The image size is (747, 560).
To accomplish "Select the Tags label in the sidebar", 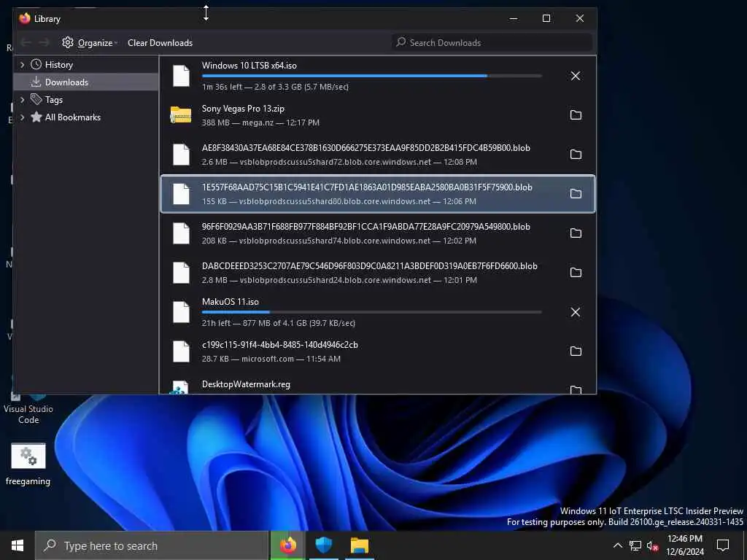I will (54, 99).
